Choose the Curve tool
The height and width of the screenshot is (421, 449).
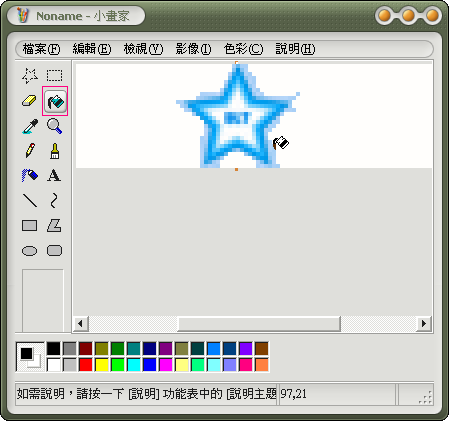coord(54,200)
